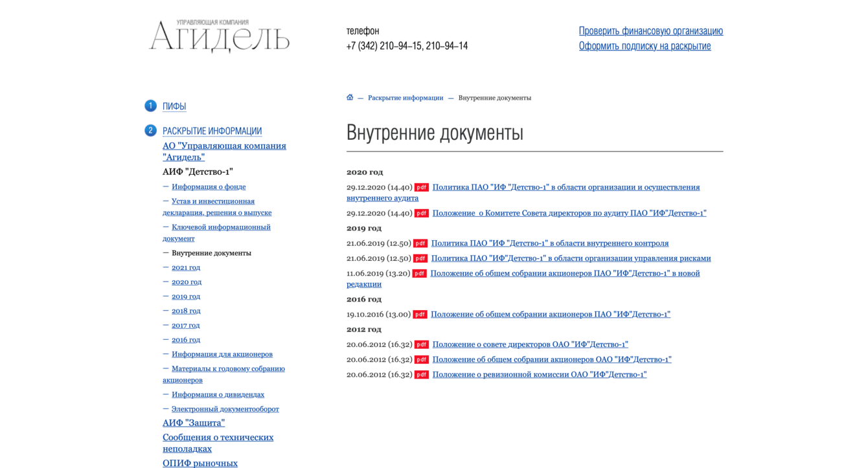Screen dimensions: 868x468
Task: Click the 2019 год section heading
Action: click(x=364, y=228)
